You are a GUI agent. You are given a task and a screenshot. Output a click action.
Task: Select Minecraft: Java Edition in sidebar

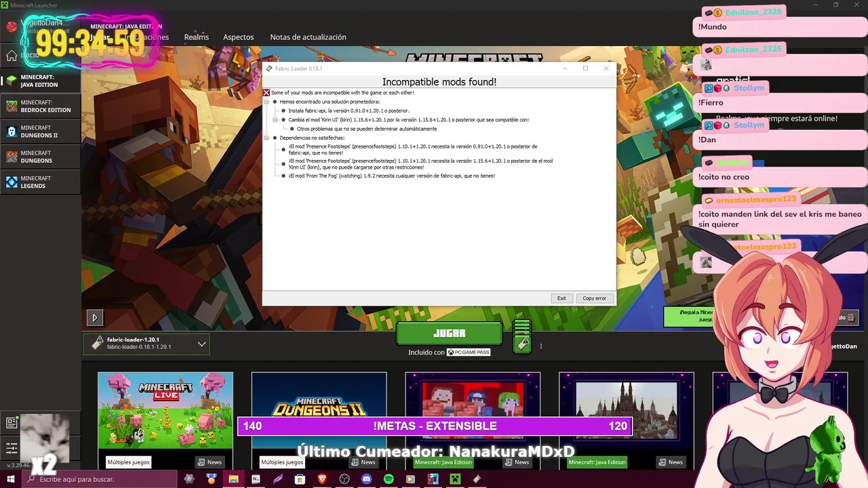(x=41, y=81)
